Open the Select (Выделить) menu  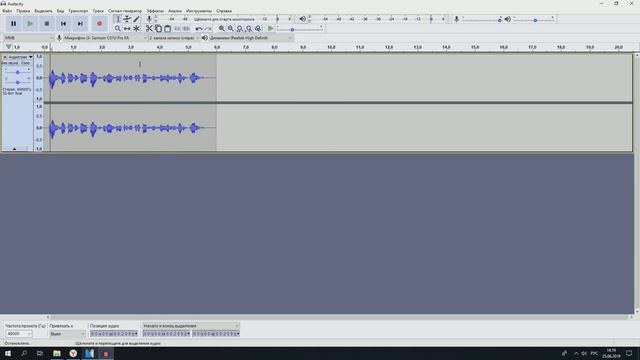click(43, 11)
